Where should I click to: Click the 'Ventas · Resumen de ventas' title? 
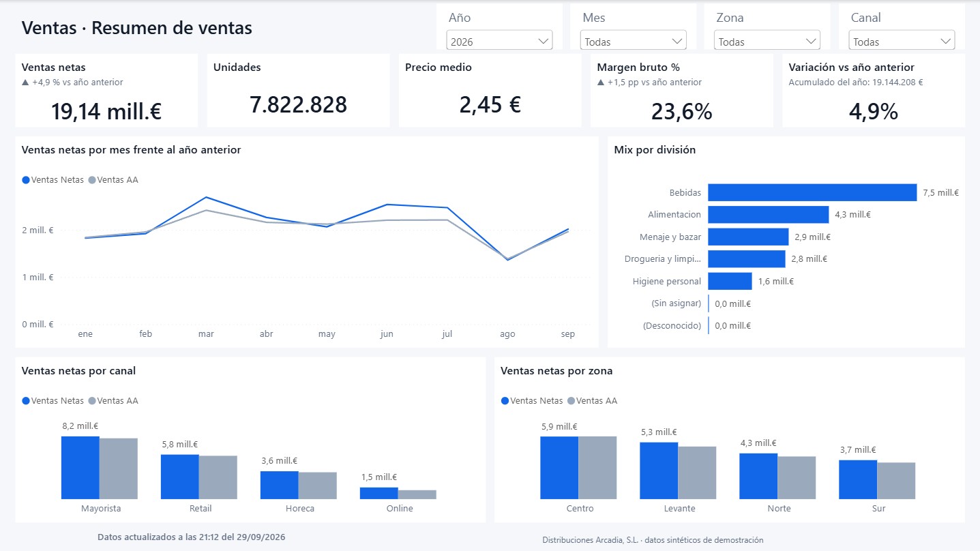click(137, 28)
